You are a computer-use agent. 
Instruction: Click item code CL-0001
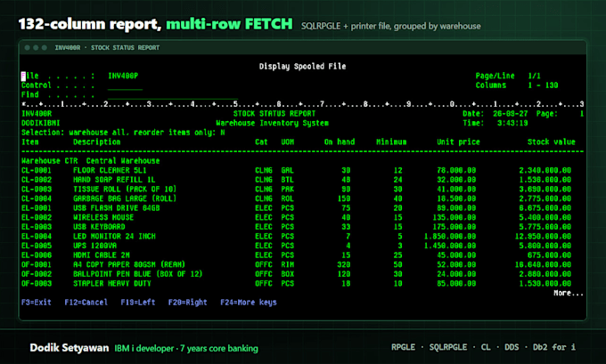coord(37,170)
